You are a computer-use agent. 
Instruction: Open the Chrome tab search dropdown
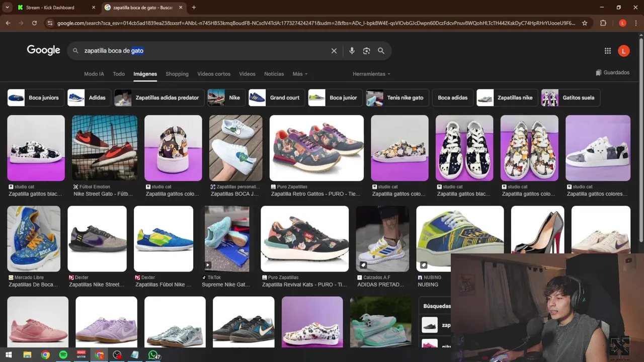point(7,8)
